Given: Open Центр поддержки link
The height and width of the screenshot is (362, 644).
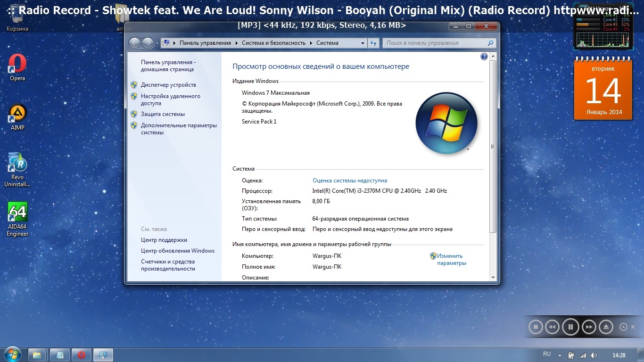Looking at the screenshot, I should (x=164, y=240).
